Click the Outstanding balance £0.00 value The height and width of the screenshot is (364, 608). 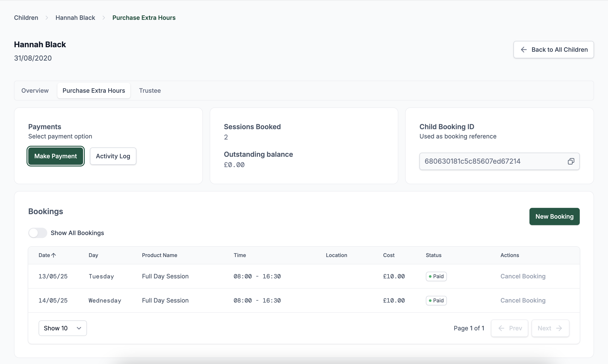[234, 165]
